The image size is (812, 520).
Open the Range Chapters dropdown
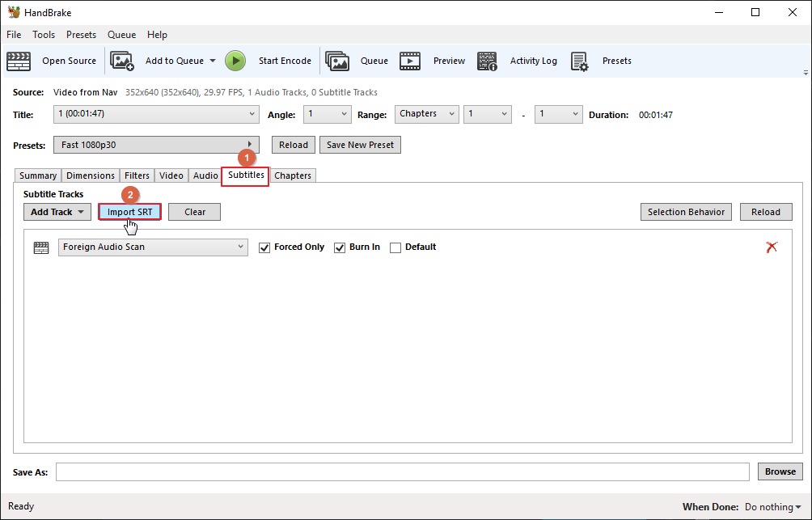pyautogui.click(x=427, y=115)
